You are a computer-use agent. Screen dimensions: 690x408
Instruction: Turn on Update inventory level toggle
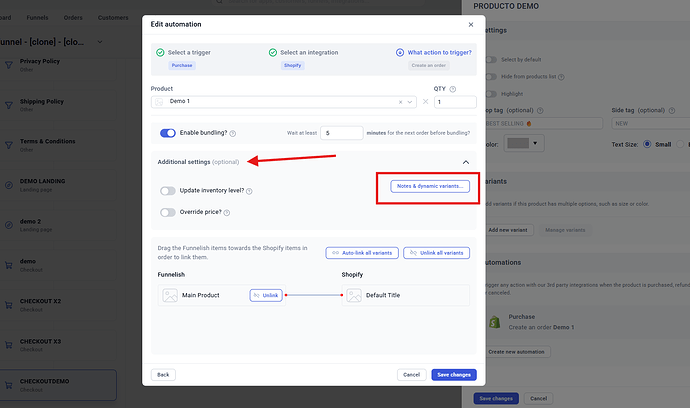(168, 191)
